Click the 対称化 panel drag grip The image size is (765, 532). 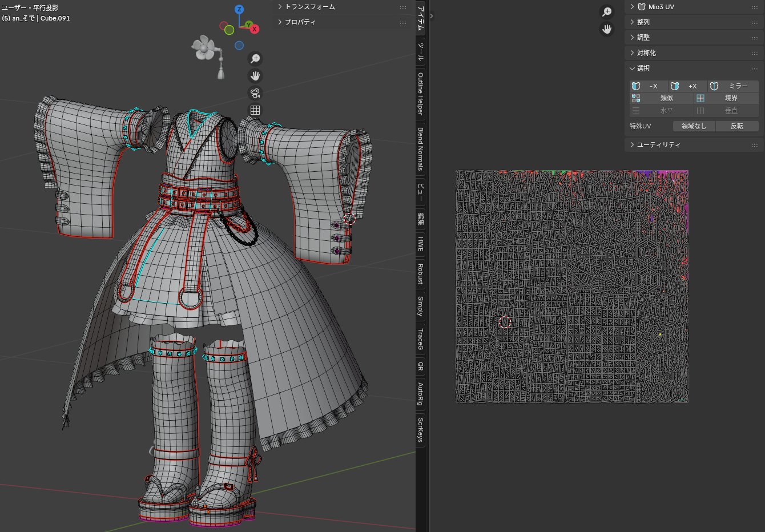pyautogui.click(x=755, y=53)
